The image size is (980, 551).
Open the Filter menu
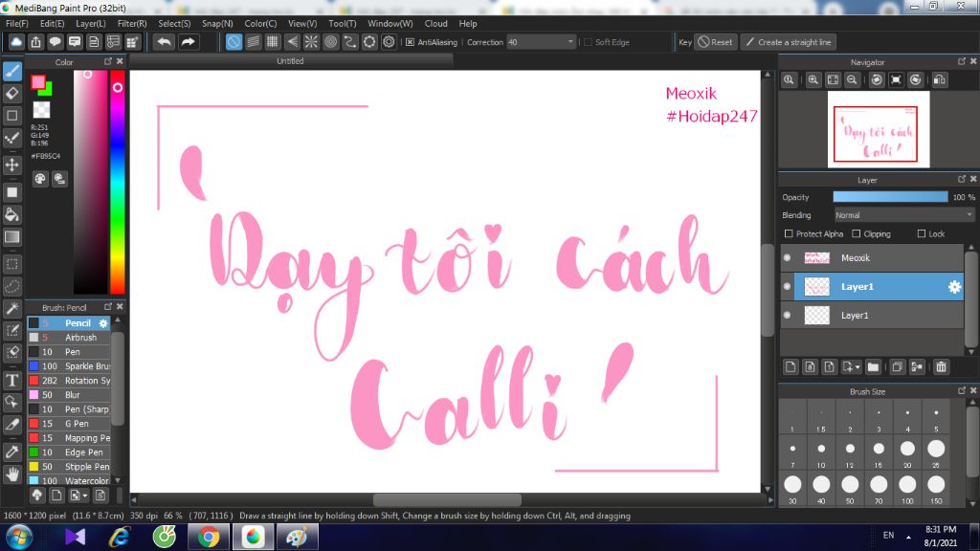coord(132,24)
